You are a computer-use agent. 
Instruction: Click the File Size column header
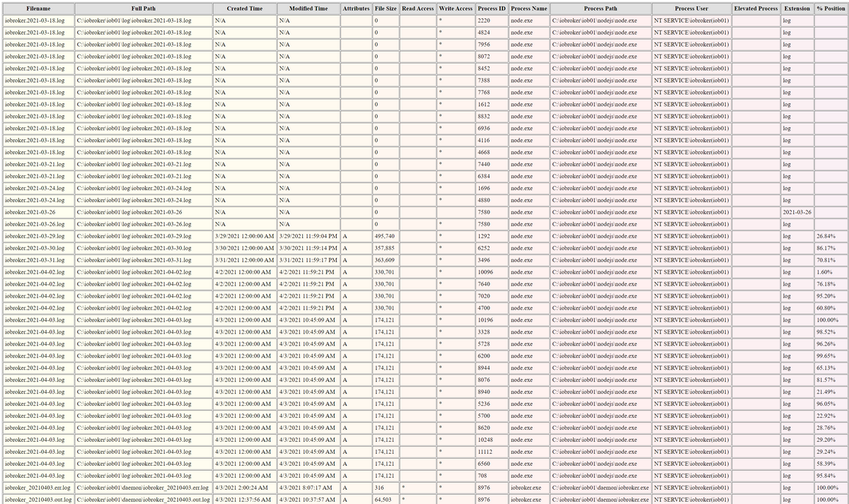[x=386, y=8]
